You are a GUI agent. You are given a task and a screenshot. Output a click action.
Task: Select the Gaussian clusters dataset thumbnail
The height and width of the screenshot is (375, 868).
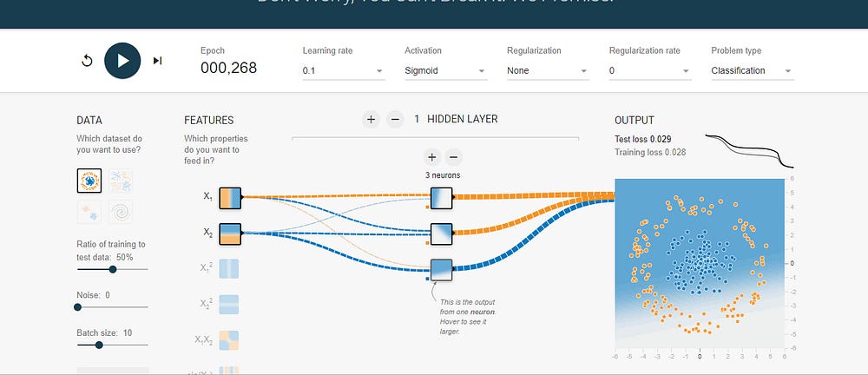tap(89, 212)
